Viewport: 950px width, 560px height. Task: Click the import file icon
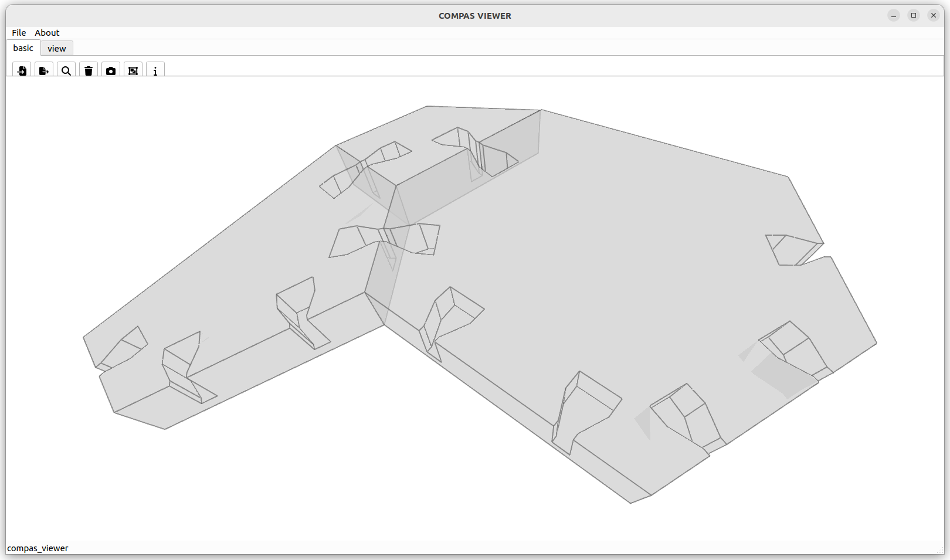click(22, 70)
